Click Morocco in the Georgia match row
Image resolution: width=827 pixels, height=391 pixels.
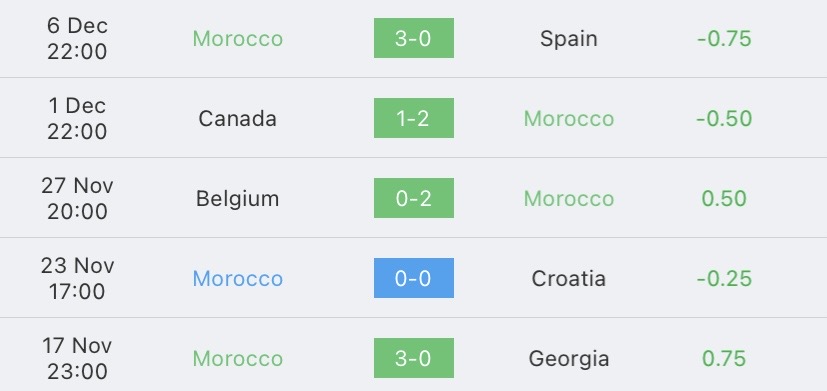pos(237,359)
